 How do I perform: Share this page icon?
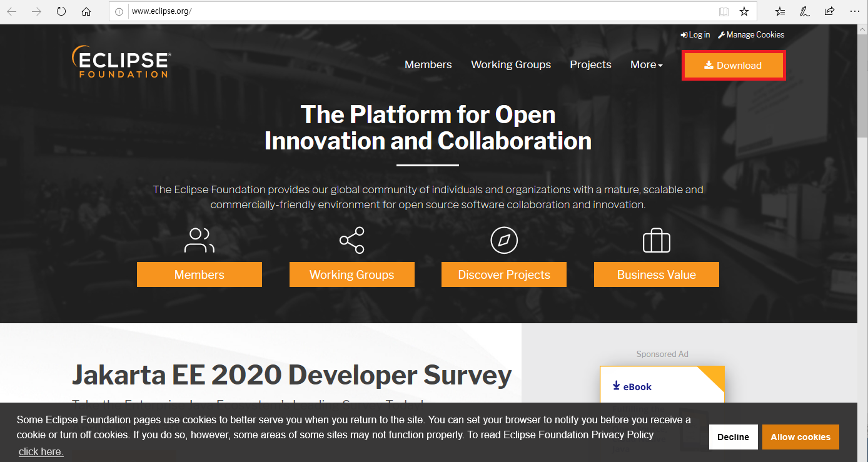coord(829,11)
